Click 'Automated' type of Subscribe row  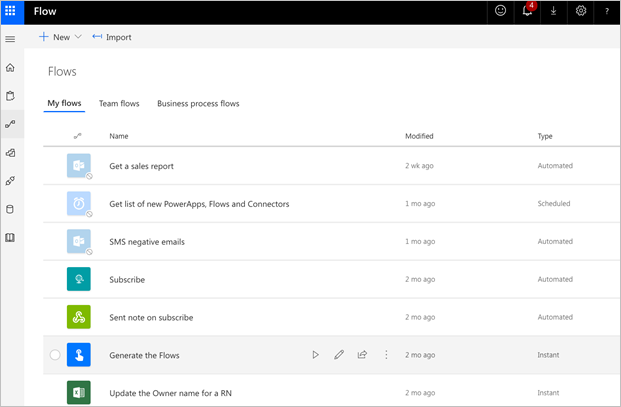click(x=555, y=280)
